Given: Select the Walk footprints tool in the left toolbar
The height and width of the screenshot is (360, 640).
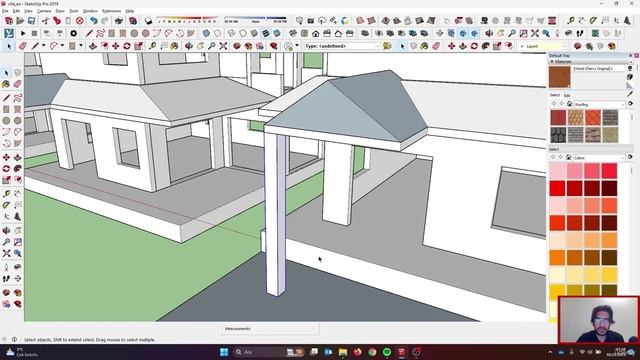Looking at the screenshot, I should (x=6, y=279).
